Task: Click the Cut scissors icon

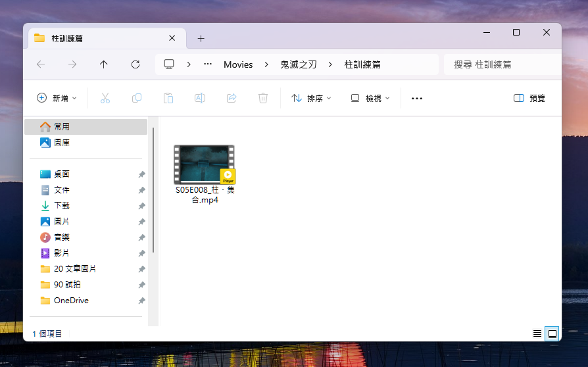Action: [105, 98]
